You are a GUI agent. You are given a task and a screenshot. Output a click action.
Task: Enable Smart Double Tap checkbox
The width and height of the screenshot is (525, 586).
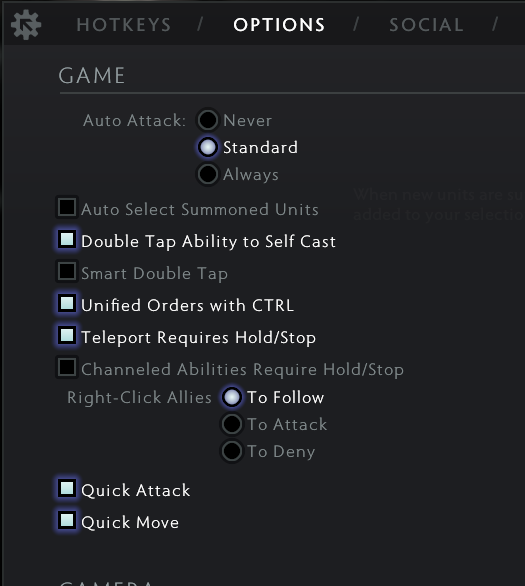click(67, 271)
